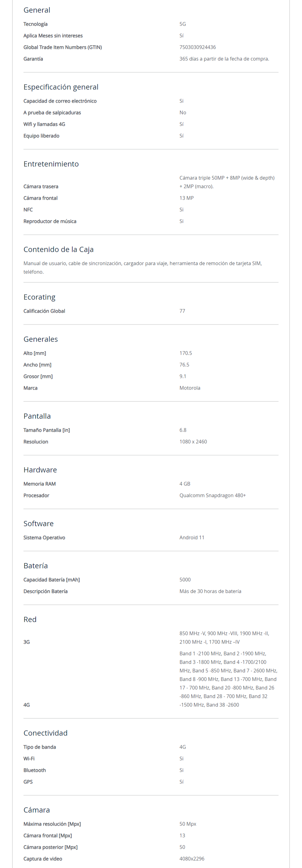Screen dimensions: 302x868
Task: Click the Captura de video value 4080x2296
Action: tap(192, 859)
